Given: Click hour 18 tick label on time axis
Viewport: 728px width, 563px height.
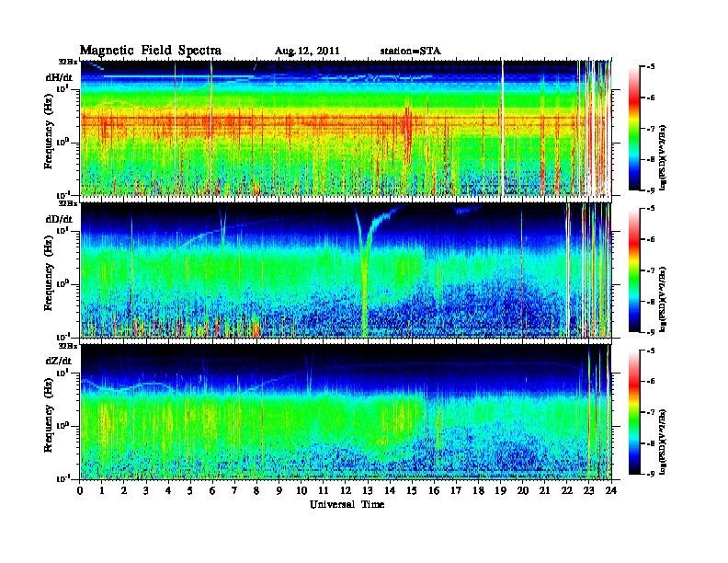Looking at the screenshot, I should click(x=478, y=490).
